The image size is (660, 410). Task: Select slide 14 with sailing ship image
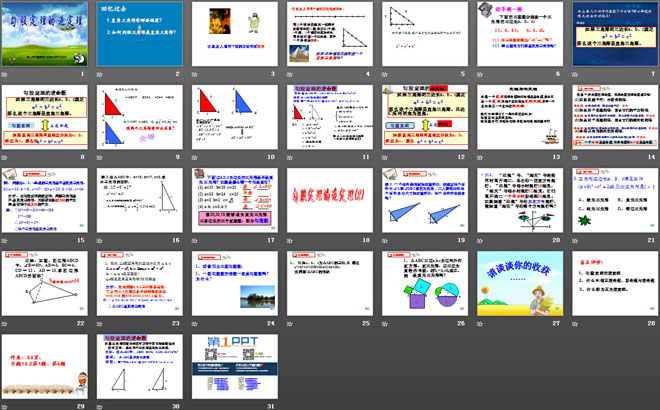coord(612,118)
